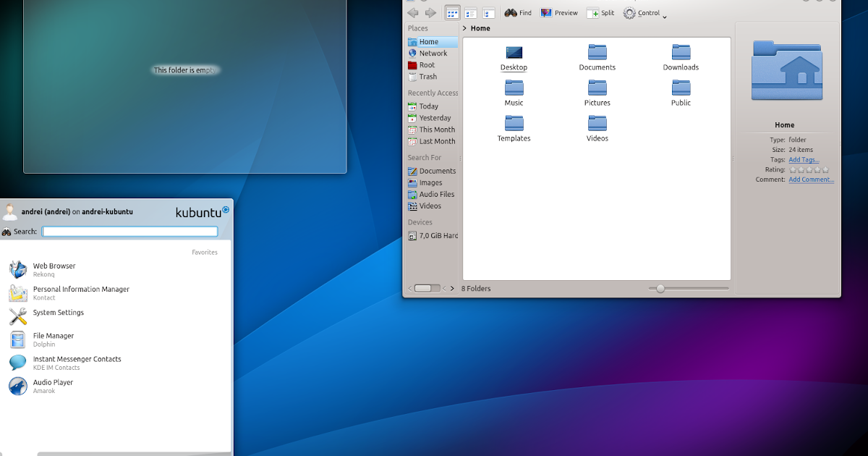The width and height of the screenshot is (868, 456).
Task: Switch Dolphin to compact view mode
Action: pos(471,13)
